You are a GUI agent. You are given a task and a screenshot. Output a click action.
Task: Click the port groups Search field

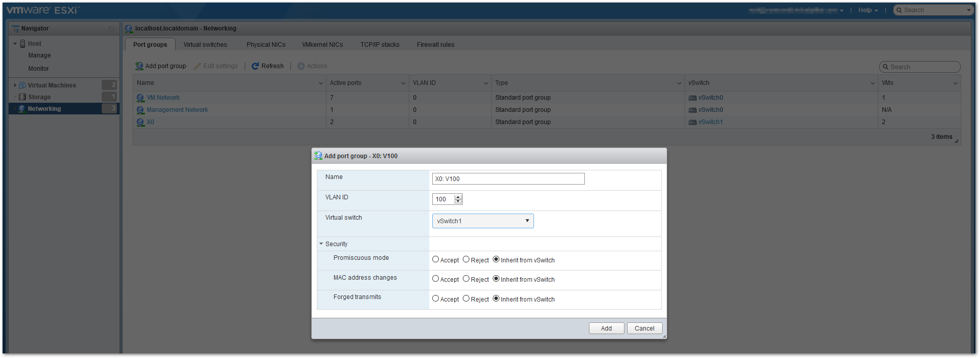[x=919, y=67]
